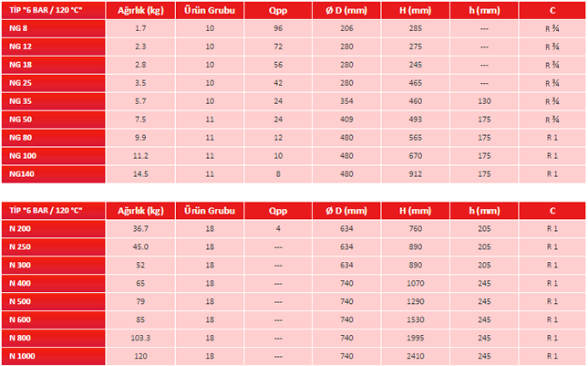The image size is (588, 366).
Task: Click the top table Ürün Grubu header
Action: tap(210, 11)
